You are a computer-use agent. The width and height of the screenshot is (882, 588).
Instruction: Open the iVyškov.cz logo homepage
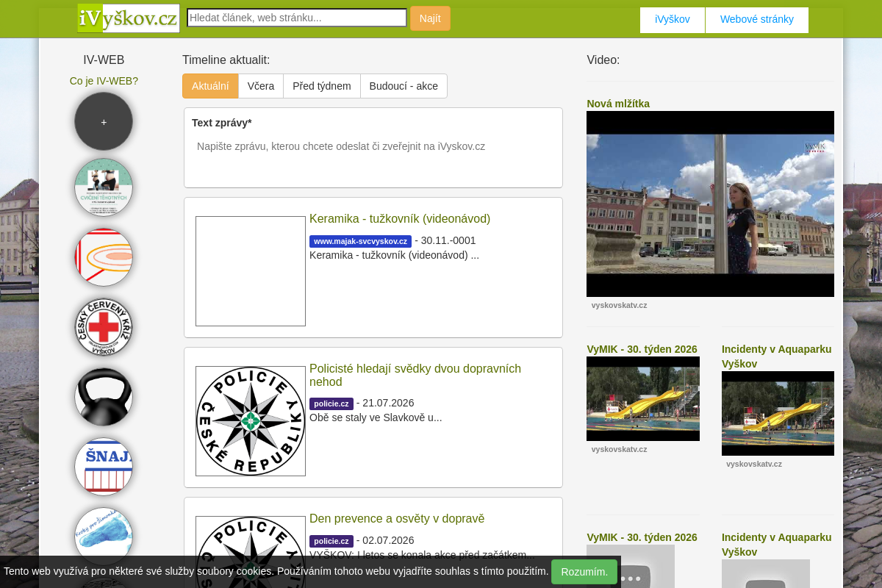pos(129,18)
